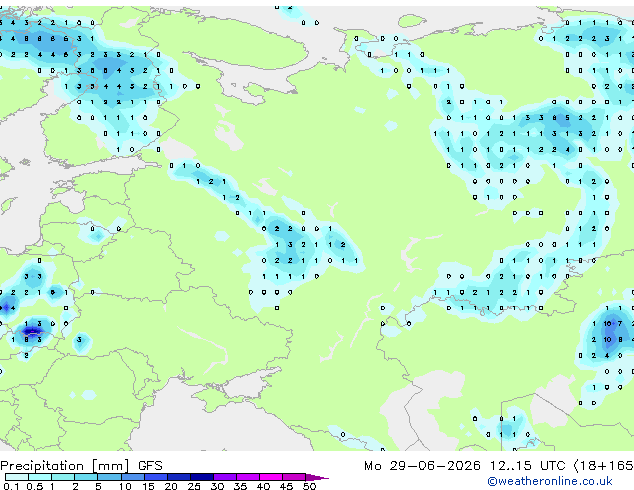Viewport: 634px width, 490px height.
Task: Click the legend scale label '25'
Action: pyautogui.click(x=194, y=486)
